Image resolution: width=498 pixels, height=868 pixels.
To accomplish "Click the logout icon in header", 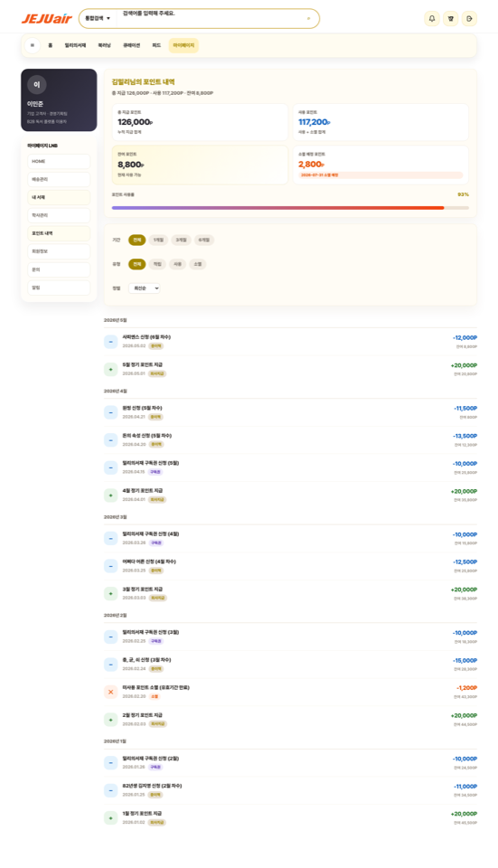I will click(x=469, y=18).
